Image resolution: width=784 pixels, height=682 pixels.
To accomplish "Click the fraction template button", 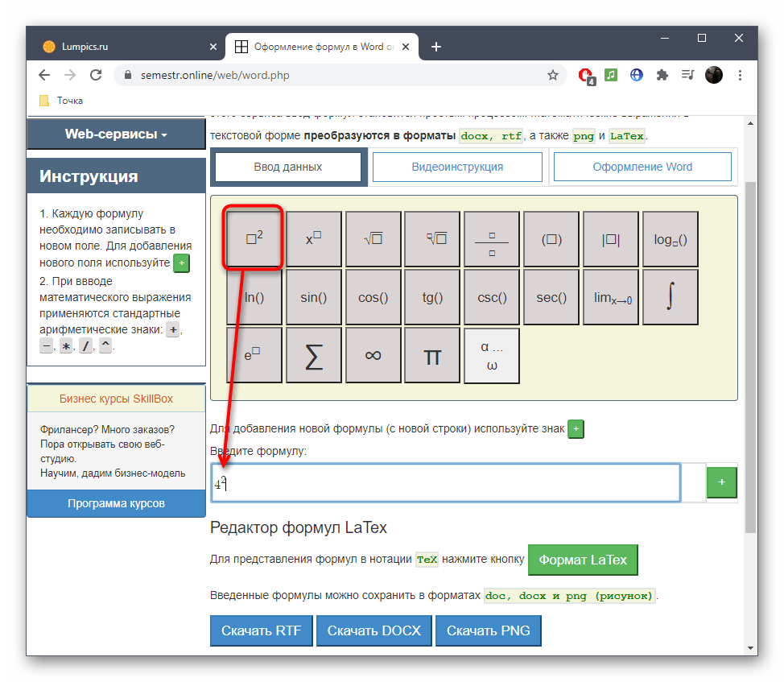I will click(491, 238).
